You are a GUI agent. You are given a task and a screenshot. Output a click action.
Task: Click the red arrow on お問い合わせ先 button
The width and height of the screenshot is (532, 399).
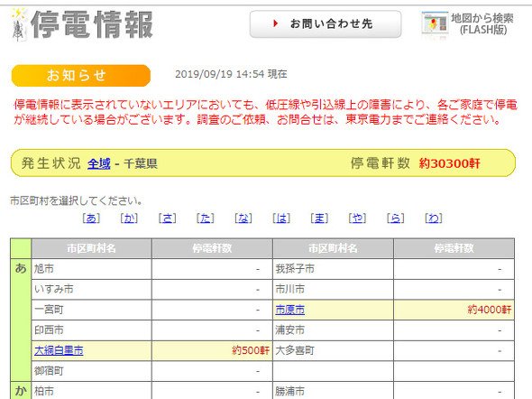pos(276,23)
